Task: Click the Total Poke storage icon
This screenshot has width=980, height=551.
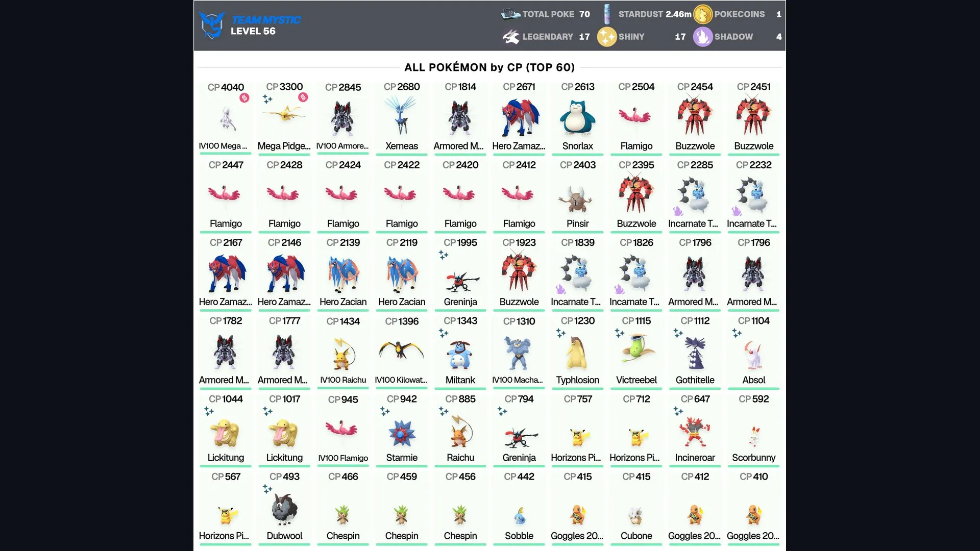Action: [x=510, y=14]
